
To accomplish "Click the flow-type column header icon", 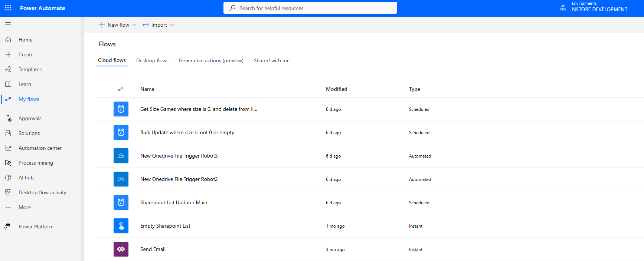I will click(x=121, y=89).
